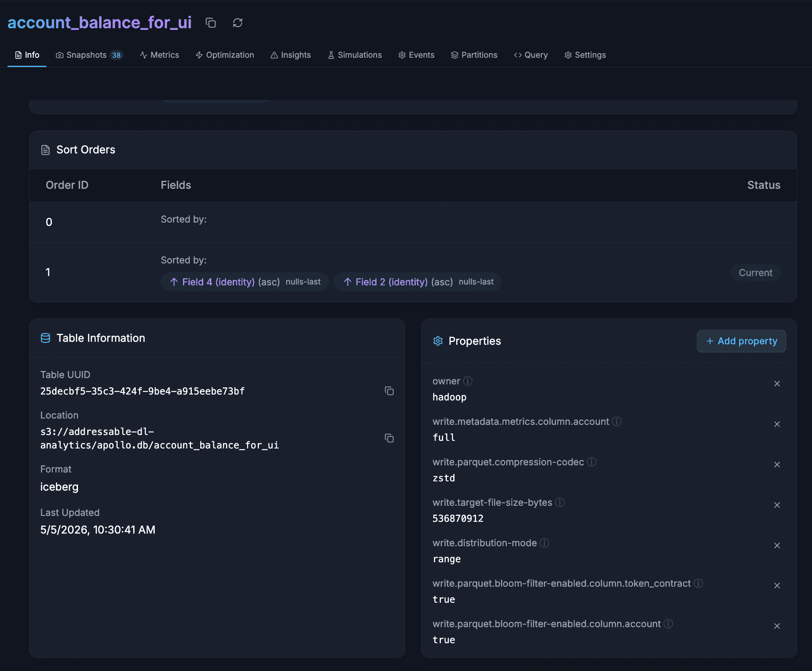Click the value 536870912
The height and width of the screenshot is (671, 812).
click(x=458, y=518)
